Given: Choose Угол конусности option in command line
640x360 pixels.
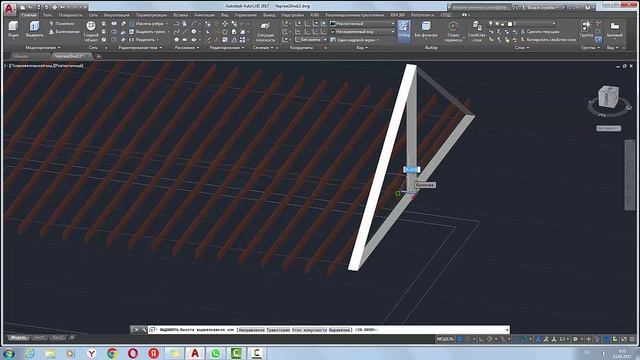Looking at the screenshot, I should [309, 330].
